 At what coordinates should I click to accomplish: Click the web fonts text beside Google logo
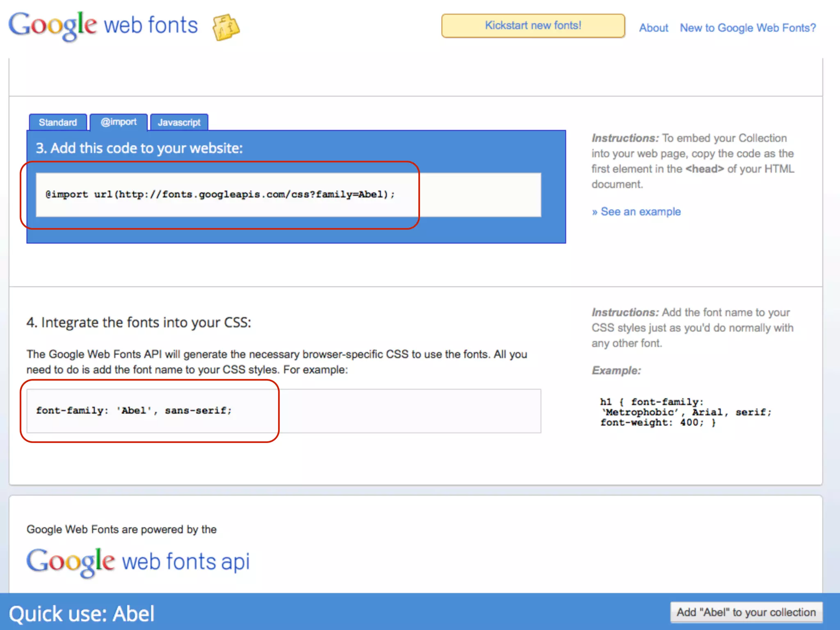(151, 25)
